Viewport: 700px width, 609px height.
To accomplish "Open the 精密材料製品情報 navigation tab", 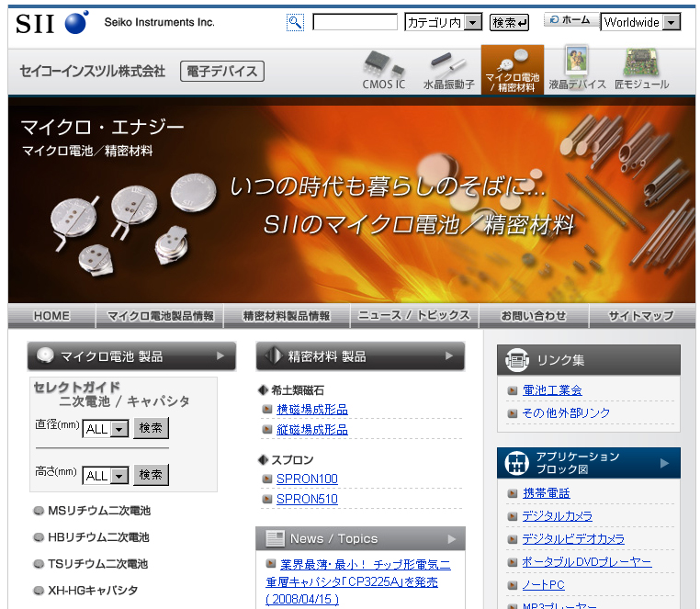I will click(x=287, y=316).
